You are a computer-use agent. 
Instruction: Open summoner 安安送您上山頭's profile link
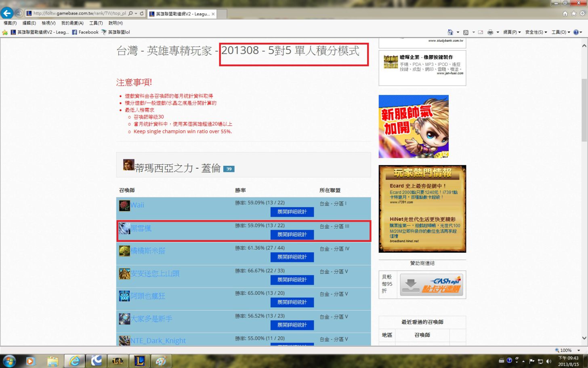coord(155,274)
